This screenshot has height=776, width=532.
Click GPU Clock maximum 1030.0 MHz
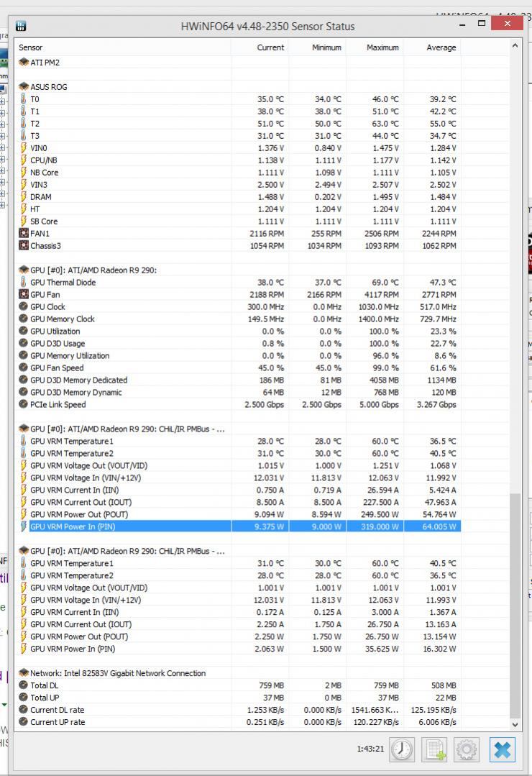[379, 307]
